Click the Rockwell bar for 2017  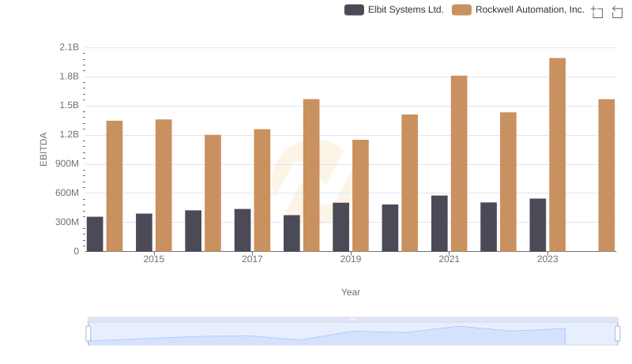[x=262, y=190]
